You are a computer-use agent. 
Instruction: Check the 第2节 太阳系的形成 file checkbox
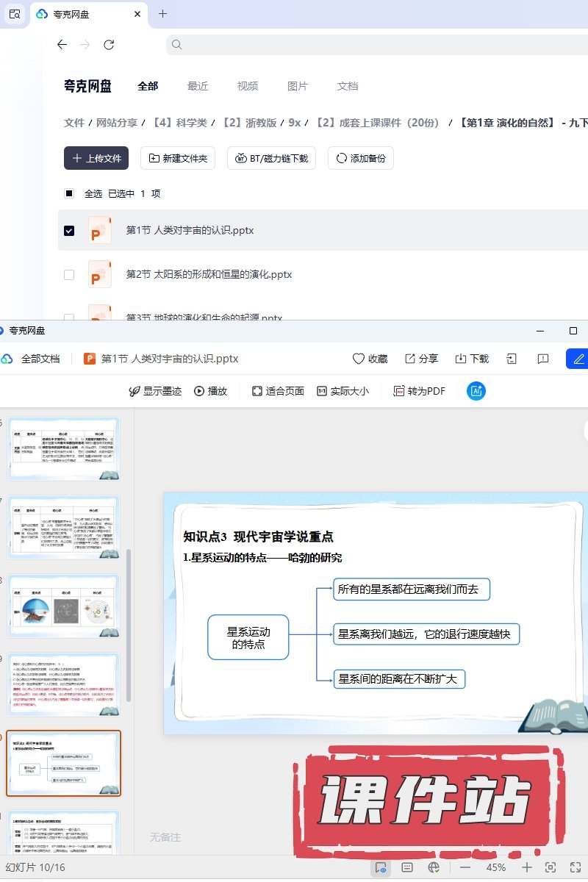[x=69, y=275]
